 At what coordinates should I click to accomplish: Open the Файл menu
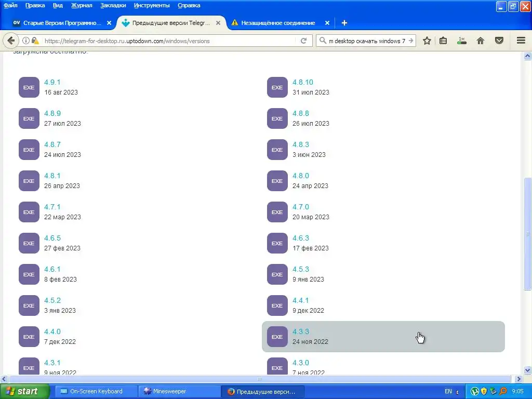[x=10, y=5]
